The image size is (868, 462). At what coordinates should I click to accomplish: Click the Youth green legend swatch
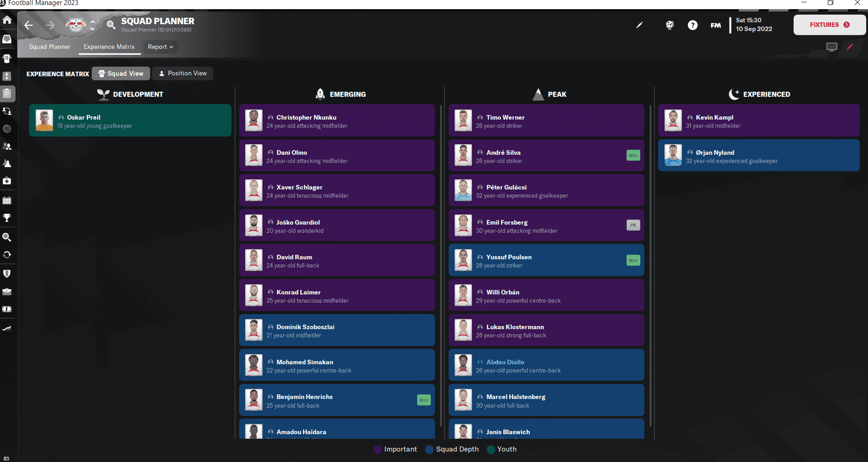491,449
